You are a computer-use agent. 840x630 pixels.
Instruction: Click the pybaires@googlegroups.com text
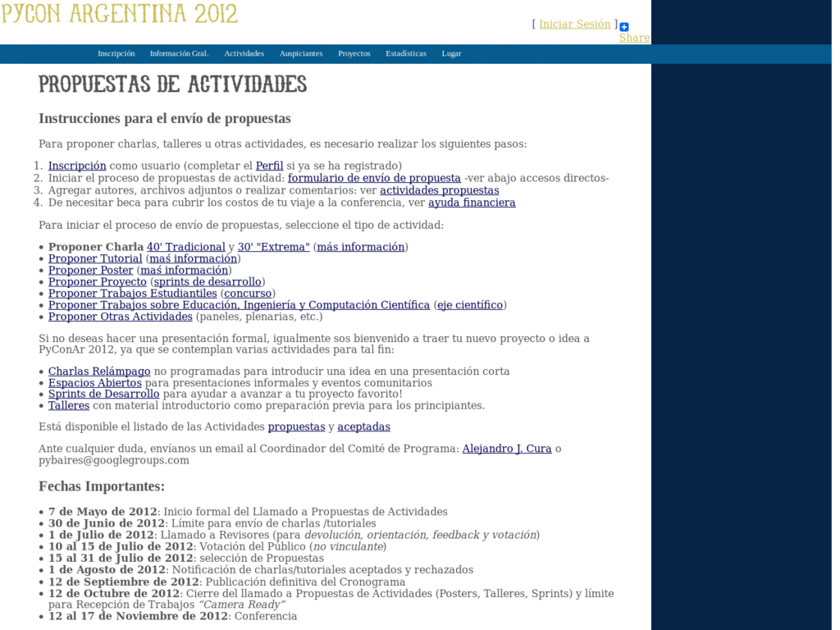click(x=113, y=460)
